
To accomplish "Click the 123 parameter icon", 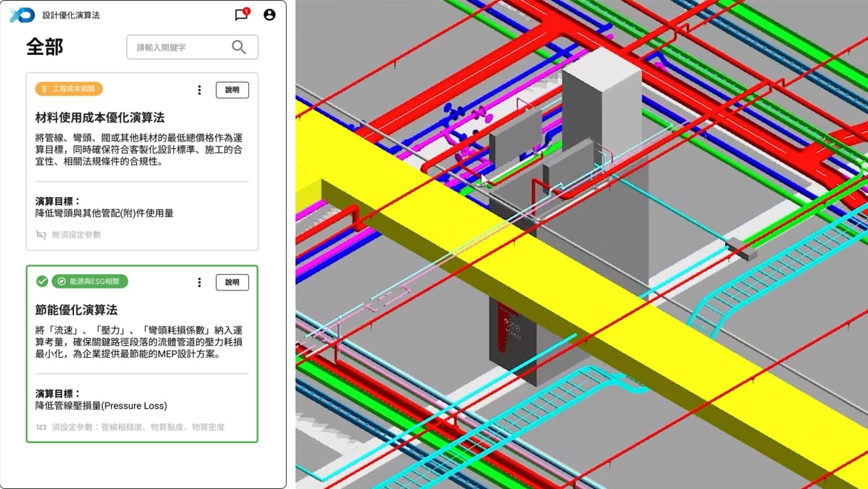I will click(x=41, y=428).
